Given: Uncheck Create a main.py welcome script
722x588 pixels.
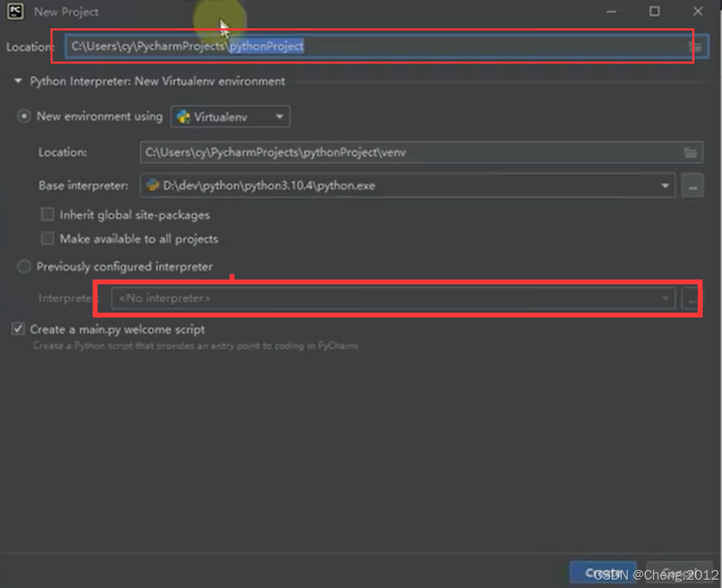Looking at the screenshot, I should coord(18,329).
